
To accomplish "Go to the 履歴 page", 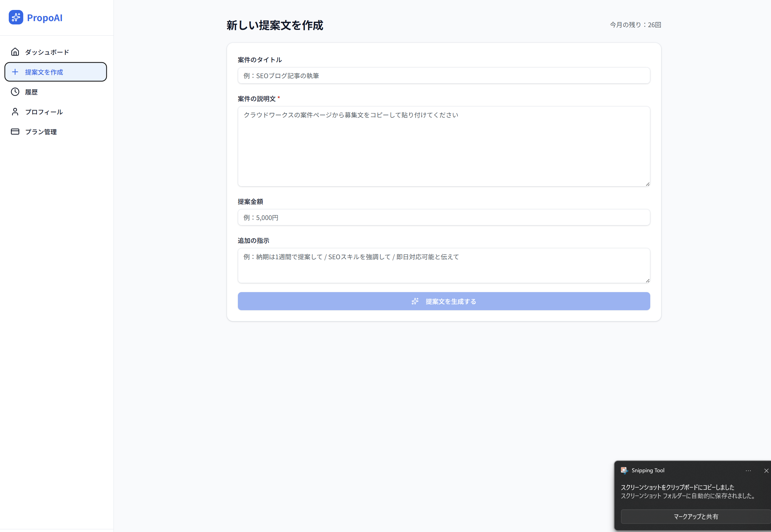I will (31, 92).
